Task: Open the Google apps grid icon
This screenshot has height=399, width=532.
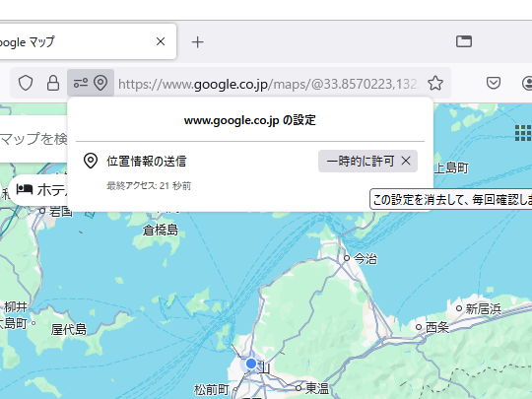Action: [523, 133]
